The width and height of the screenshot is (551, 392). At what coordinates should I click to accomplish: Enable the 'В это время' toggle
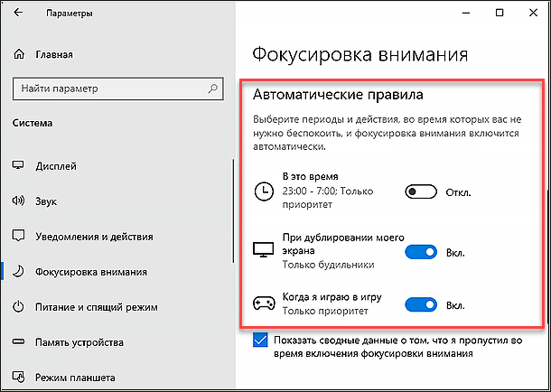pyautogui.click(x=420, y=191)
